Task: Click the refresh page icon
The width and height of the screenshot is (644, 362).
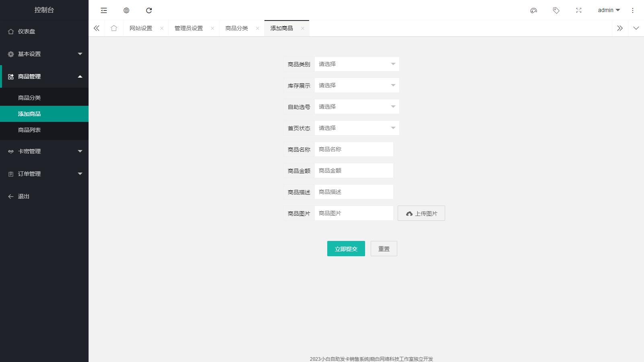Action: pos(149,10)
